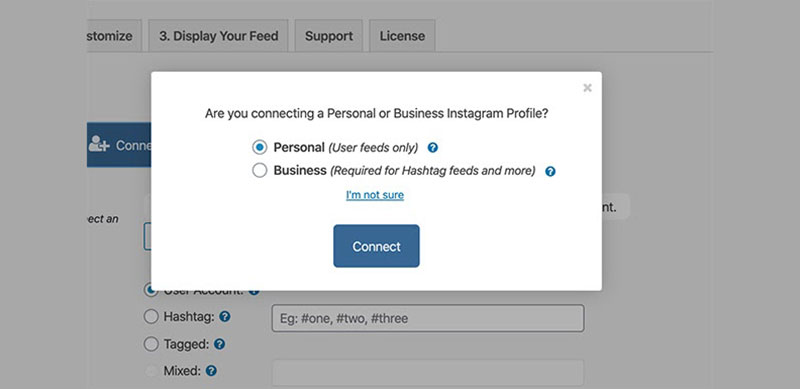This screenshot has height=389, width=800.
Task: Open the "I'm not sure" link
Action: 375,195
